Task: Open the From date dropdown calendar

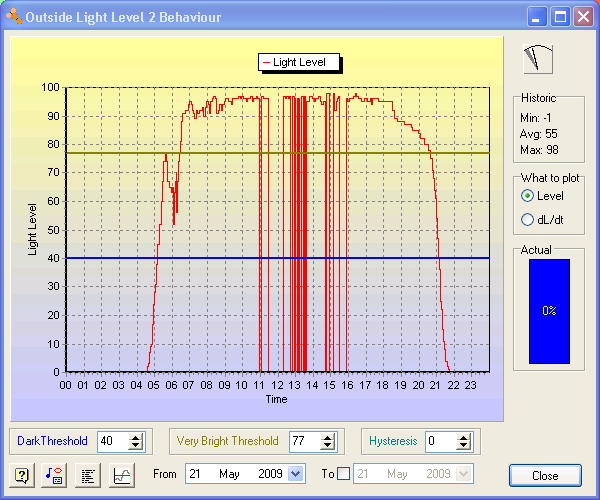Action: [295, 474]
